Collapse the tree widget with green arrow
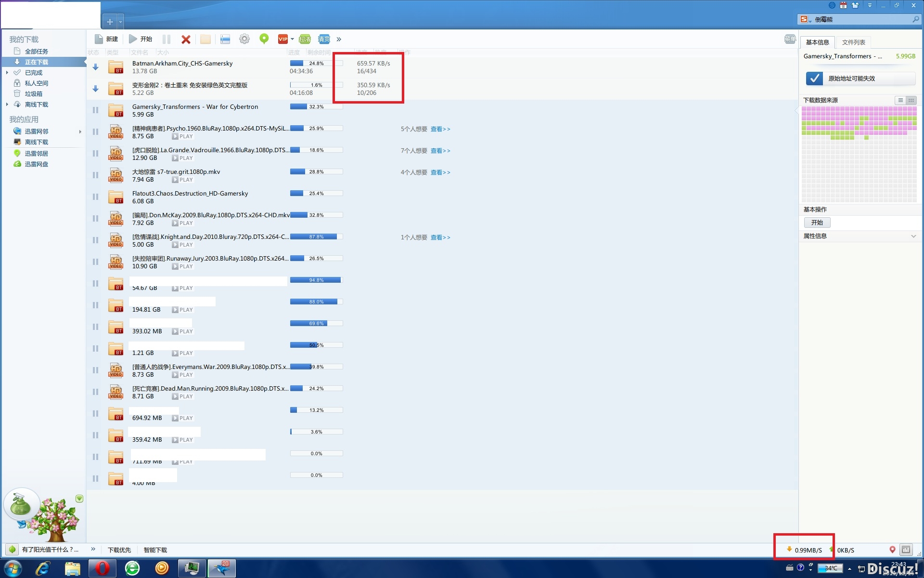The height and width of the screenshot is (578, 924). [x=79, y=499]
